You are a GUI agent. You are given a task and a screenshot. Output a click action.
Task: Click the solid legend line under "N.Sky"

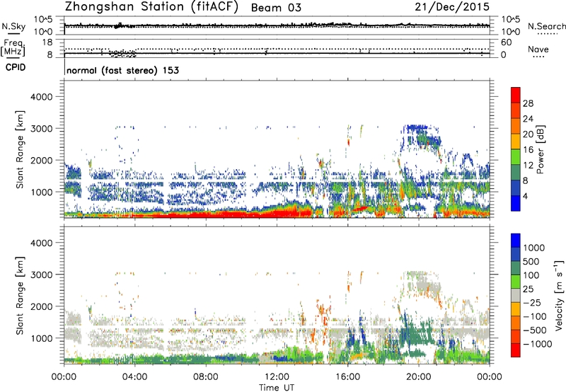pos(13,33)
